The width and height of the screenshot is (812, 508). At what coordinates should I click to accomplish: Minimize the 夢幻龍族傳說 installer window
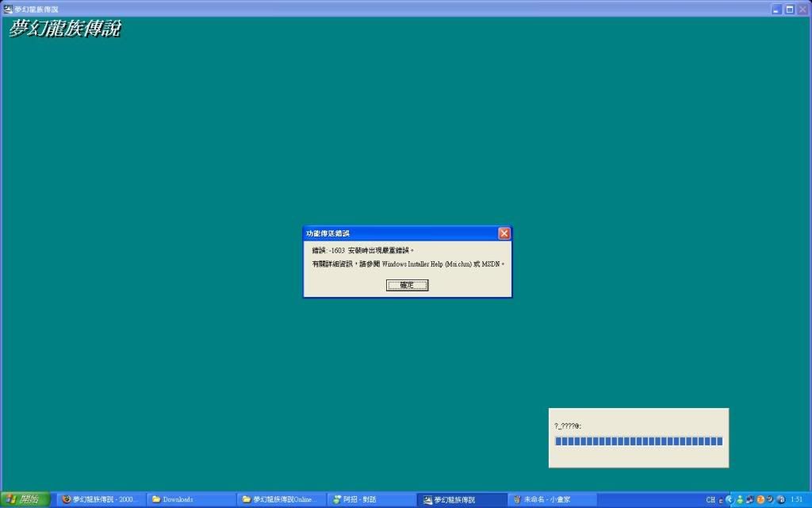(x=776, y=9)
